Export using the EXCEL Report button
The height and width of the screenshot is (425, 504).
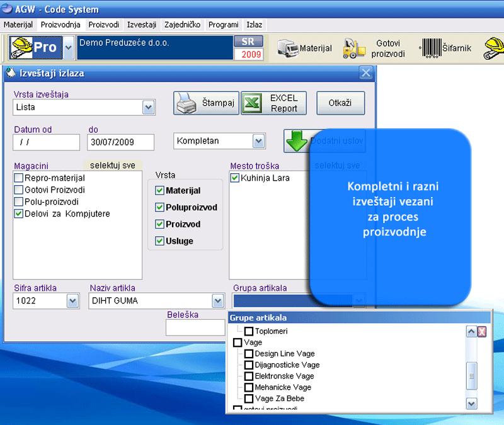pyautogui.click(x=273, y=103)
